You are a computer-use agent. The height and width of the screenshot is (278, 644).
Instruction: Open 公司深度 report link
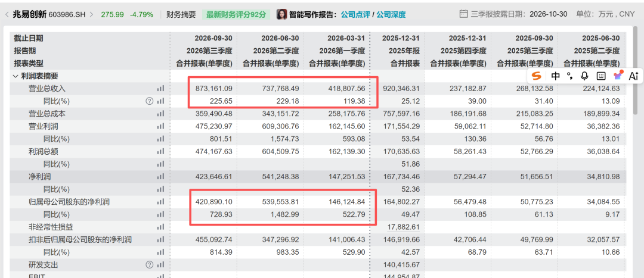[x=391, y=14]
